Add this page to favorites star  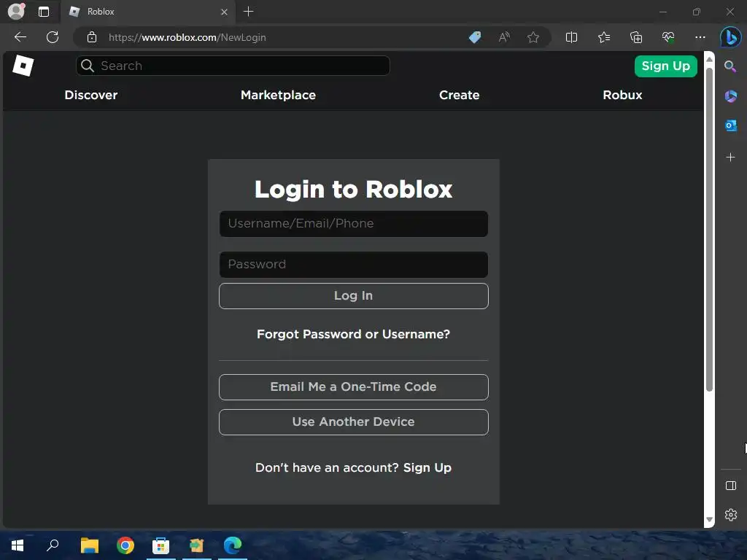pos(533,37)
